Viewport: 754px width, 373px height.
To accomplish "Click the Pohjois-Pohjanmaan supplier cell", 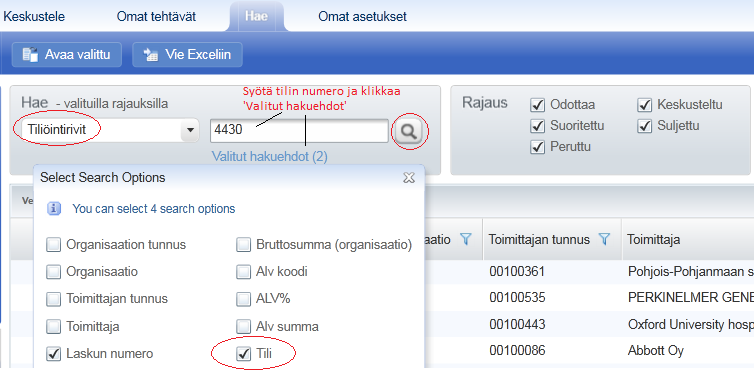I will tap(691, 272).
